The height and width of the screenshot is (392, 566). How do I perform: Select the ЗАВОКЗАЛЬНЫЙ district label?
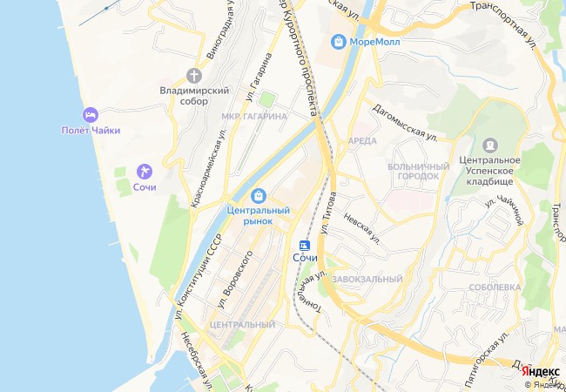click(367, 279)
